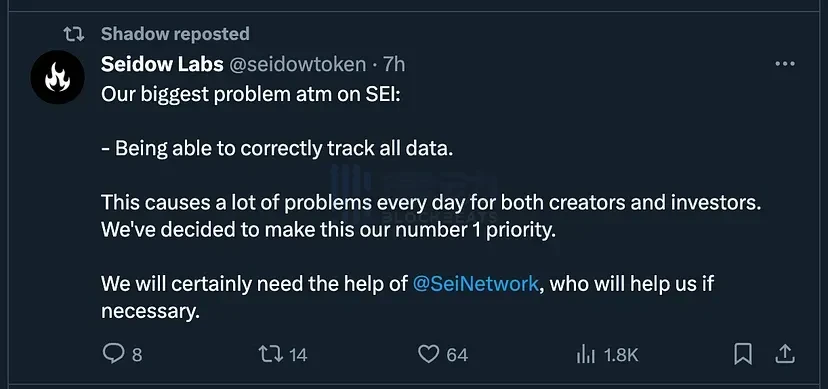828x389 pixels.
Task: Share the tweet via upload icon
Action: click(x=784, y=354)
